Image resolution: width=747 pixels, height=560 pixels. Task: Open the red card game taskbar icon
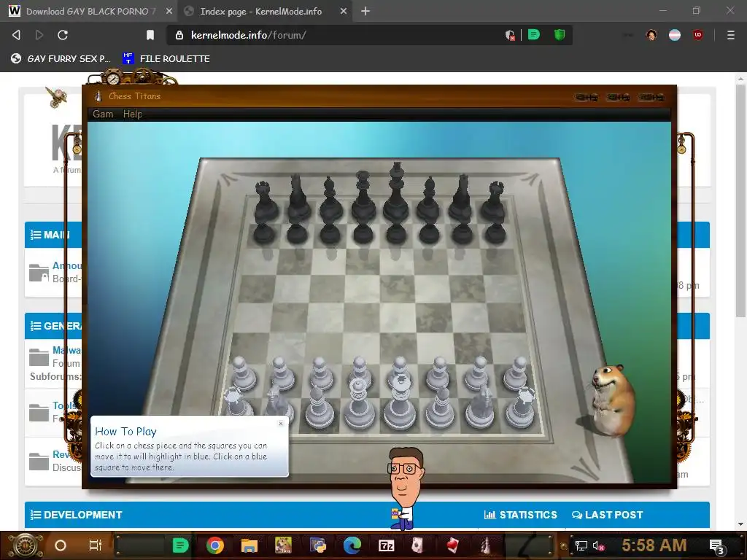[452, 545]
